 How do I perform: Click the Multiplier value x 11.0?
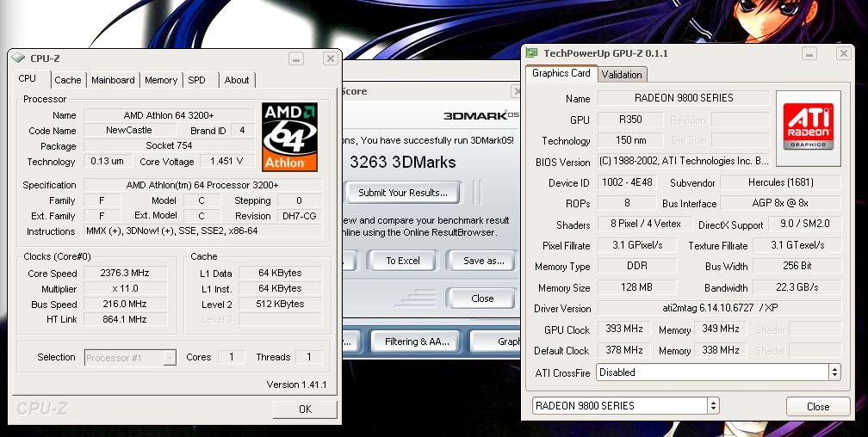[125, 288]
